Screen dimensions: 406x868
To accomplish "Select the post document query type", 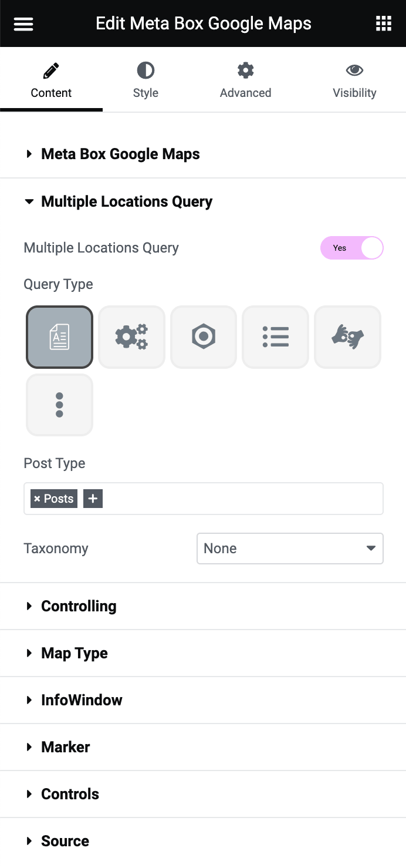I will pos(59,337).
